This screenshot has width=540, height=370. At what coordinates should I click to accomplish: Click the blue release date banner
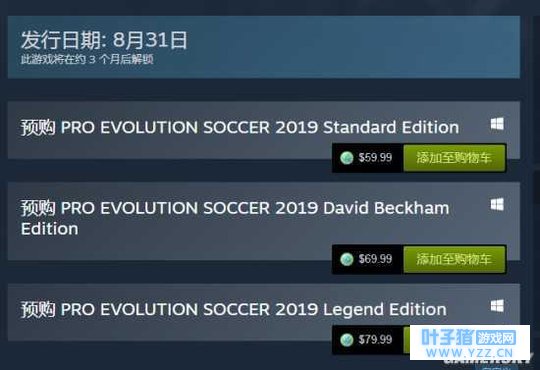pos(264,47)
